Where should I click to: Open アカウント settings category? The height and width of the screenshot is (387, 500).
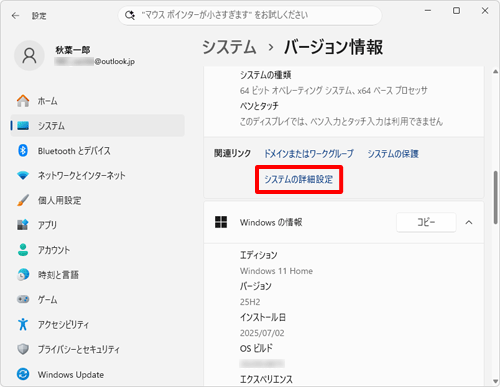click(98, 250)
